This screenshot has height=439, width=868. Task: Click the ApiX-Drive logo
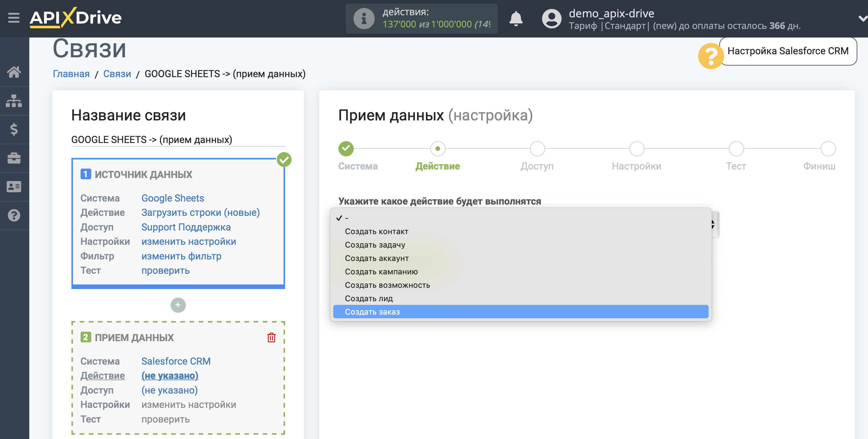(x=75, y=17)
